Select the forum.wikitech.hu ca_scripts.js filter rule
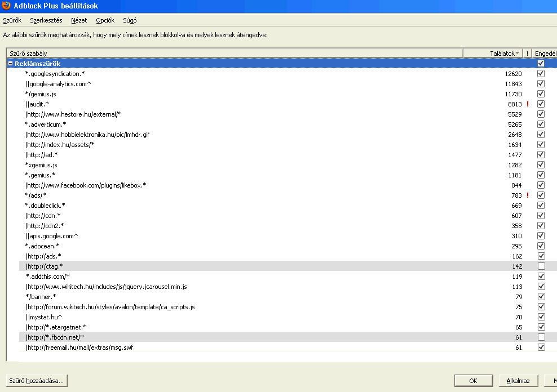 (110, 307)
